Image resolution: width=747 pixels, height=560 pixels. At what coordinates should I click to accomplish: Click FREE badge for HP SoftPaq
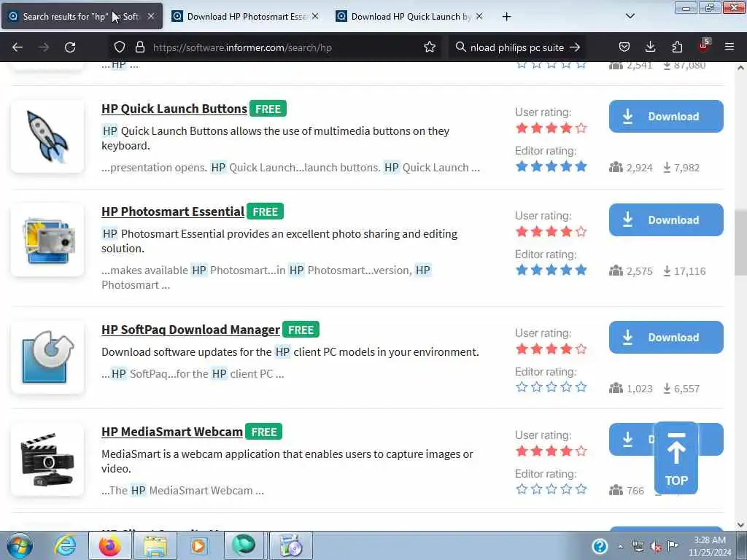[301, 330]
